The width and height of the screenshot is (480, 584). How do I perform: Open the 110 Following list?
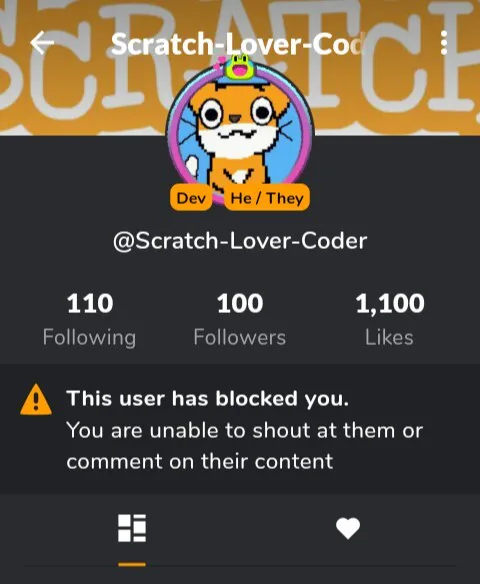(x=90, y=320)
